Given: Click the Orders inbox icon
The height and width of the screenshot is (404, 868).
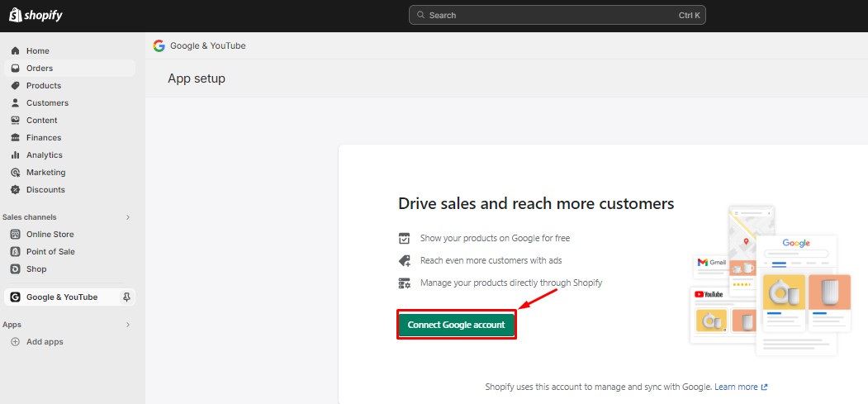Looking at the screenshot, I should pos(16,68).
